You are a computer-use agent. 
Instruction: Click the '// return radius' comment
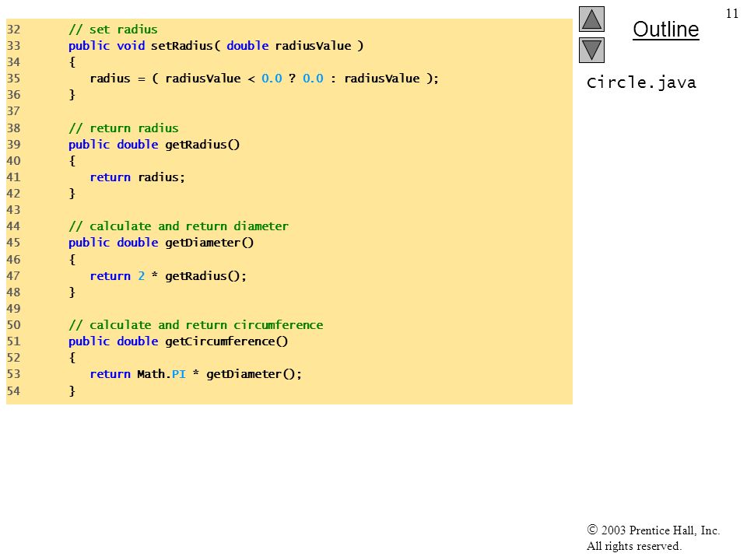tap(124, 128)
